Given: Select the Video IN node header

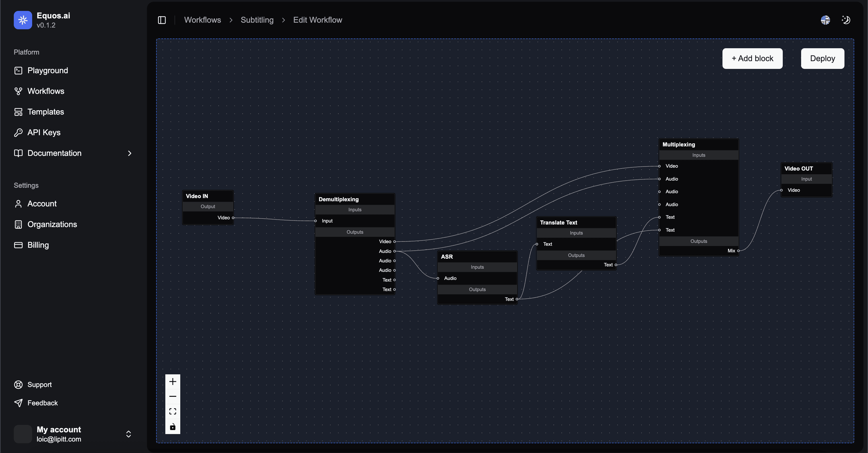Looking at the screenshot, I should tap(208, 196).
